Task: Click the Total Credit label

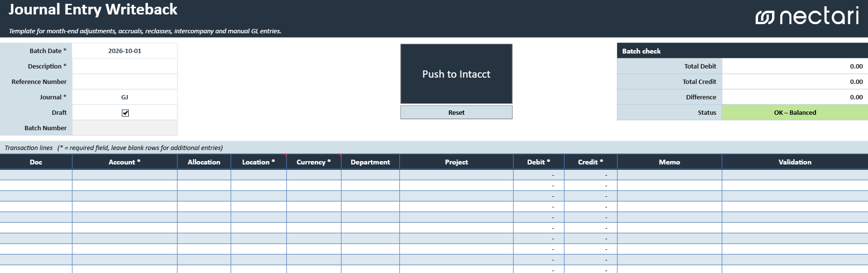Action: (699, 82)
